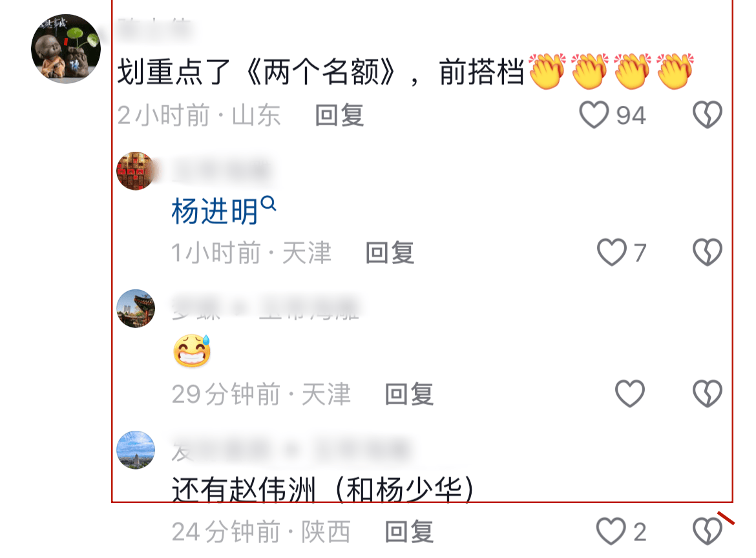
Task: Dislike the 杨进明 reply from 天津
Action: click(x=708, y=252)
